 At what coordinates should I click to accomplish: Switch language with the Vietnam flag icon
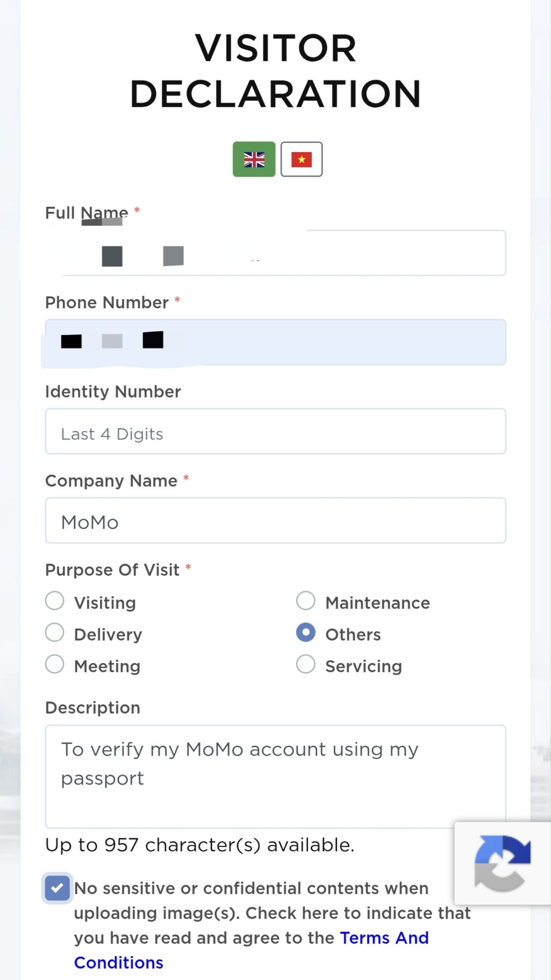point(302,159)
